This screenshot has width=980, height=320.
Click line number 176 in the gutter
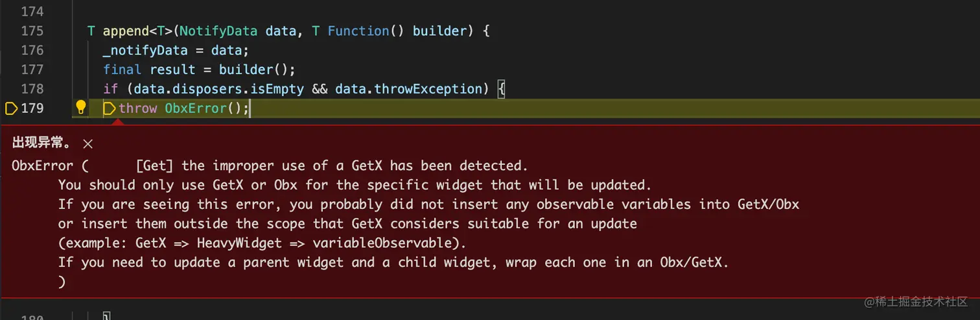pyautogui.click(x=32, y=50)
